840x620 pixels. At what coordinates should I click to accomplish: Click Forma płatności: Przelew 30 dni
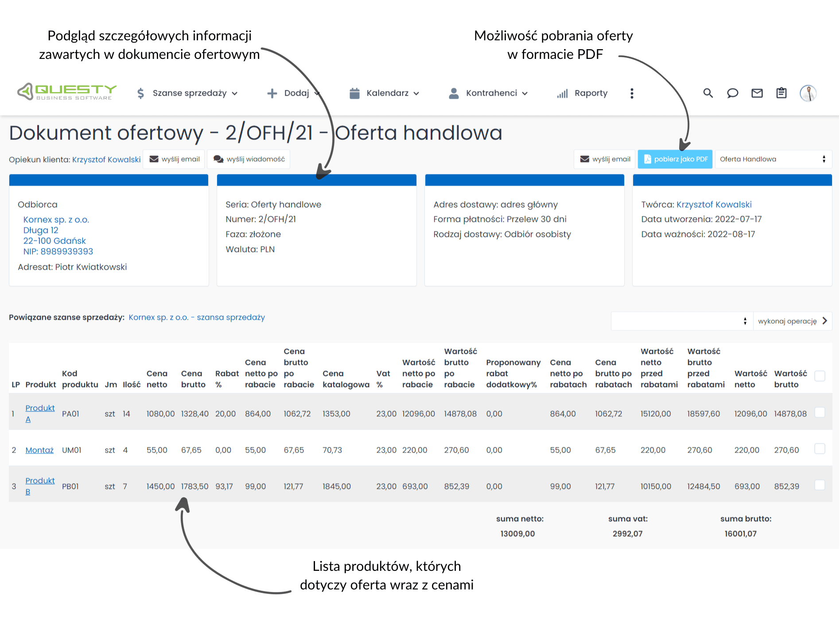click(500, 219)
